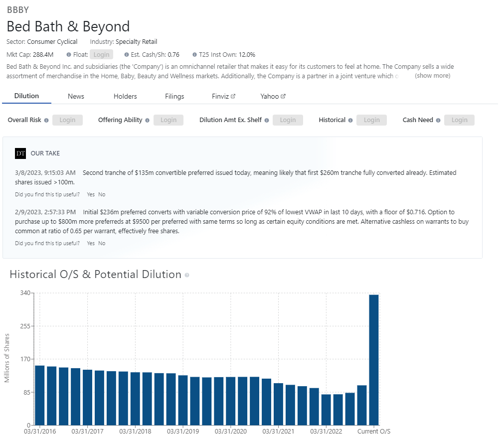Open the Holders tab

(125, 96)
